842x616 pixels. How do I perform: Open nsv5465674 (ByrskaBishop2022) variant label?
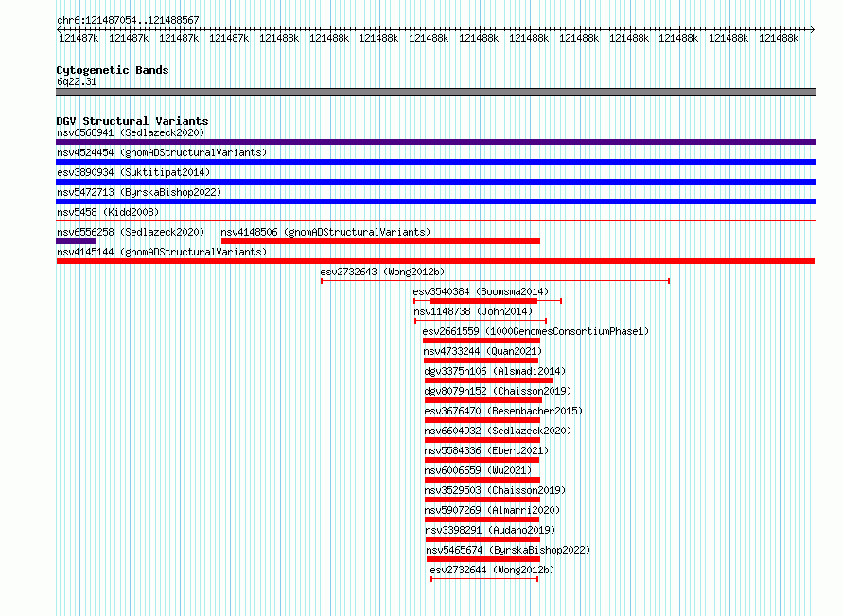click(x=508, y=550)
